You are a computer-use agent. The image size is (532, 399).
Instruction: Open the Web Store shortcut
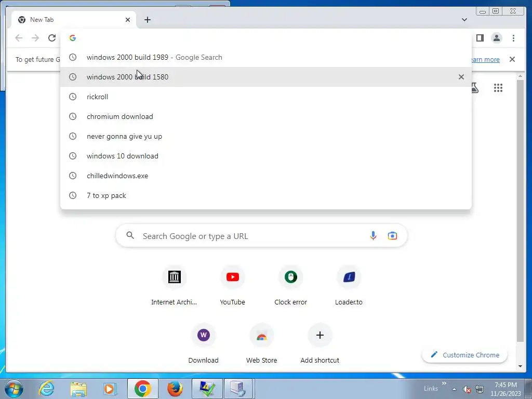(x=262, y=343)
